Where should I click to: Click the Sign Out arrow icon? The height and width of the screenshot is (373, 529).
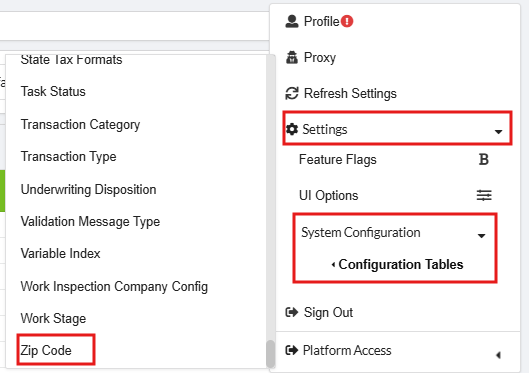[x=292, y=312]
